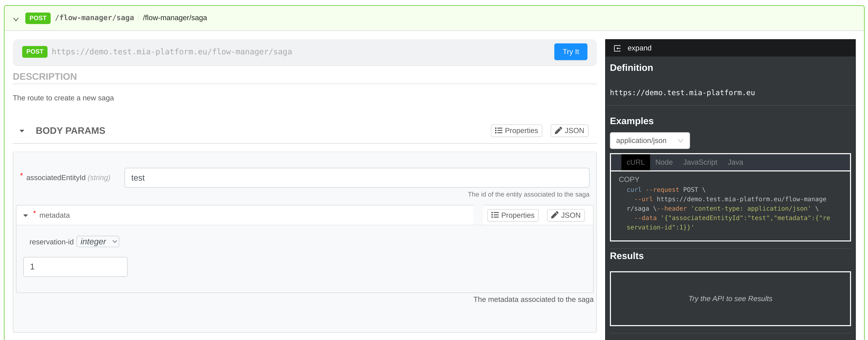Click the associatedEntityId input field
868x340 pixels.
356,177
